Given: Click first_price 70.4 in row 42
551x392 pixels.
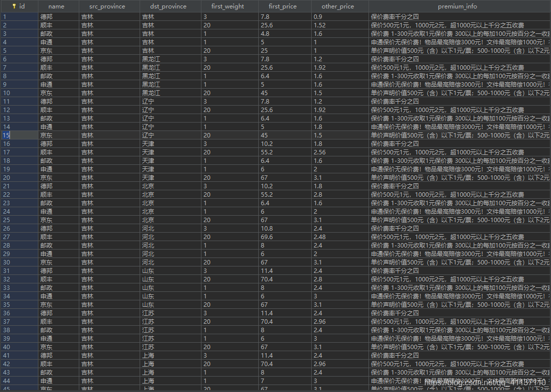Looking at the screenshot, I should tap(285, 364).
